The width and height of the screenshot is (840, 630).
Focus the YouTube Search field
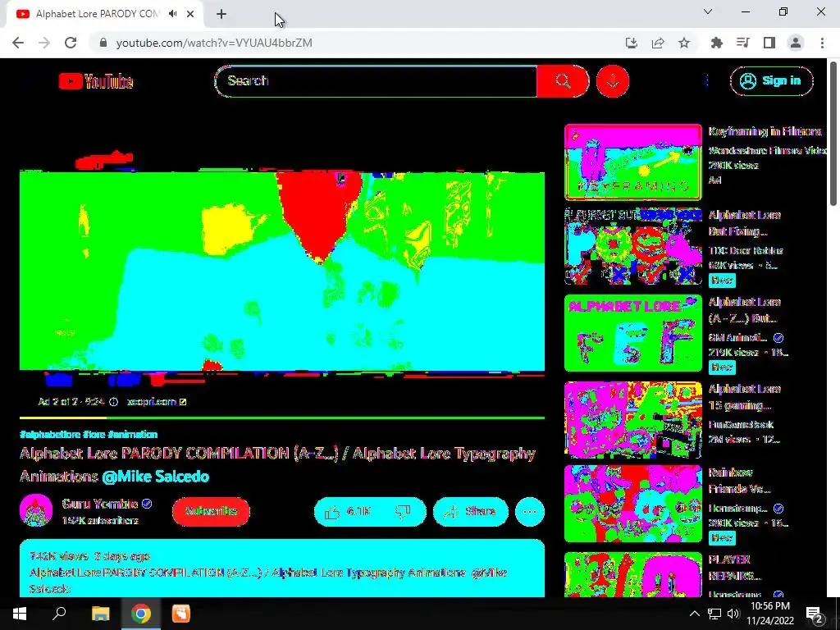tap(376, 81)
